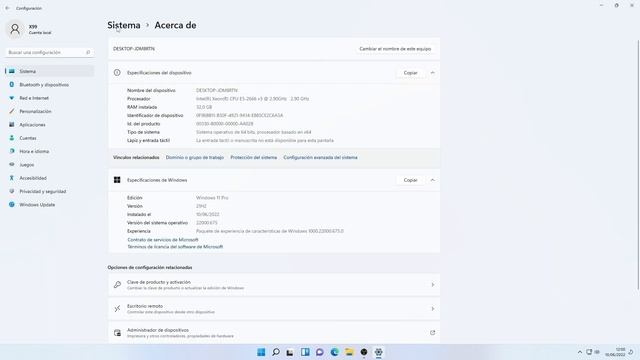The width and height of the screenshot is (640, 360).
Task: Select Sistema in the sidebar
Action: pos(49,71)
